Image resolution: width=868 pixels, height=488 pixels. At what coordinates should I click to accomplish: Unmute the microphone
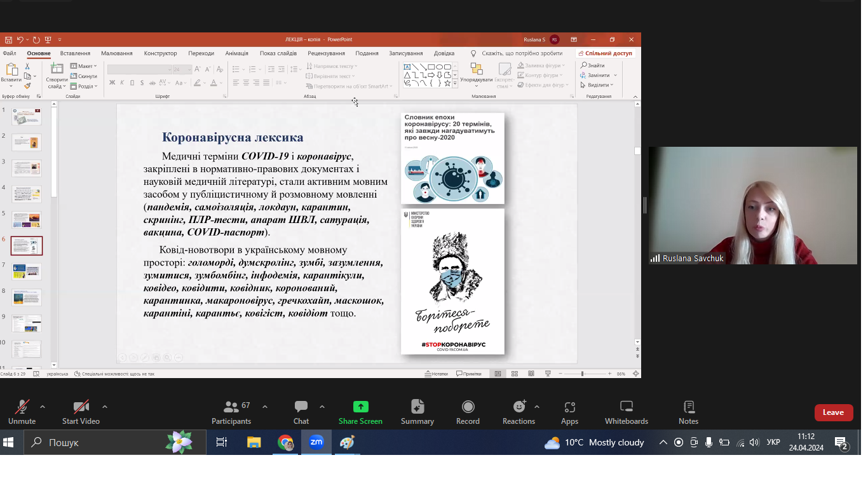[22, 412]
